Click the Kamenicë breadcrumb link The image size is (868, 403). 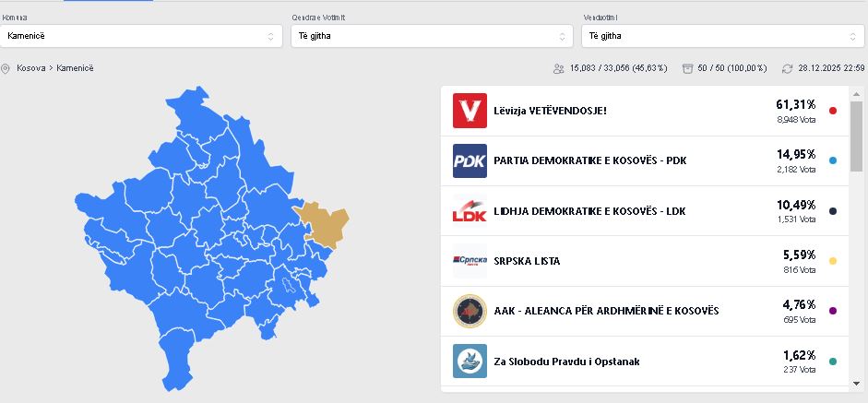coord(75,68)
